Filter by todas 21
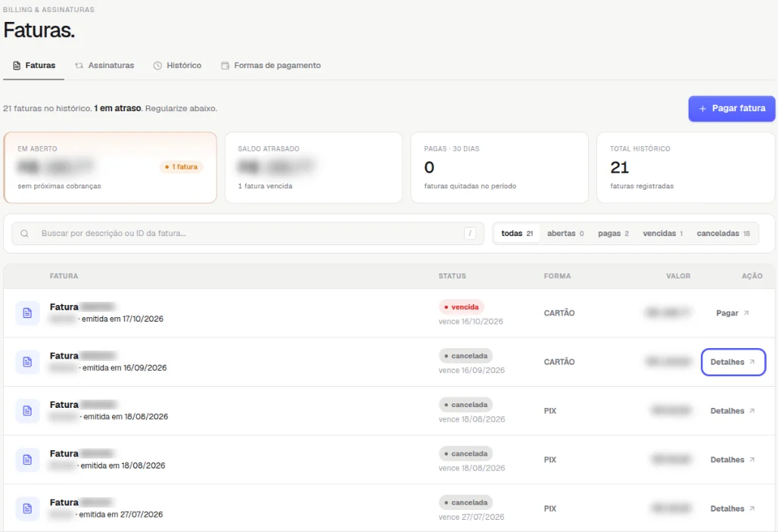778x532 pixels. click(517, 233)
